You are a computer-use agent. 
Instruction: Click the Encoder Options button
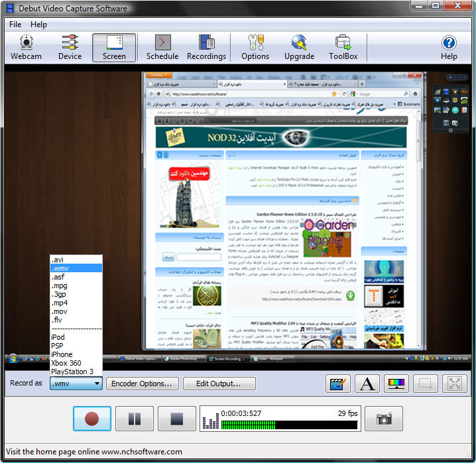(142, 384)
